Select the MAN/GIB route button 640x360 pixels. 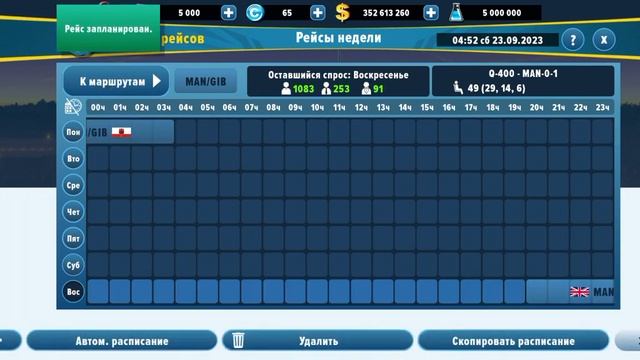tap(206, 81)
